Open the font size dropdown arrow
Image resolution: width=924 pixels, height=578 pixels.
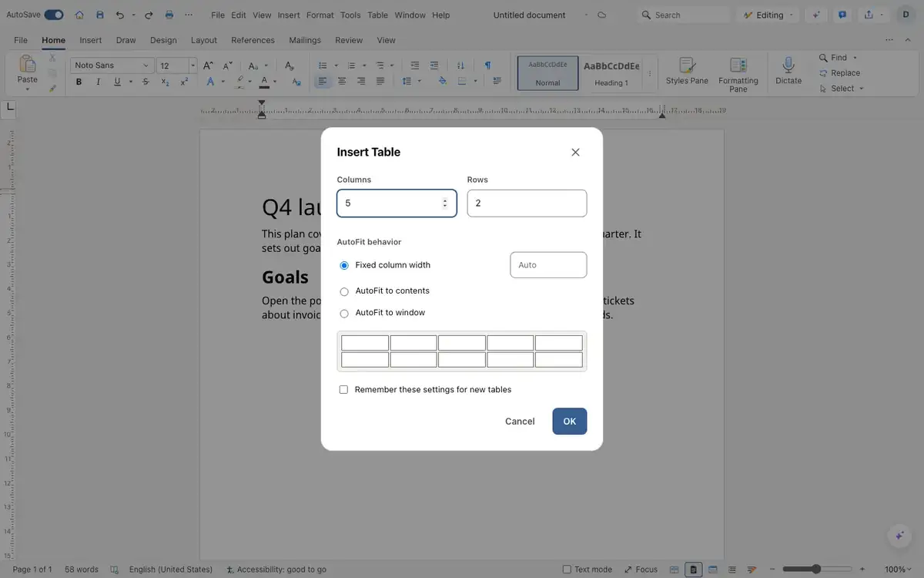[192, 66]
